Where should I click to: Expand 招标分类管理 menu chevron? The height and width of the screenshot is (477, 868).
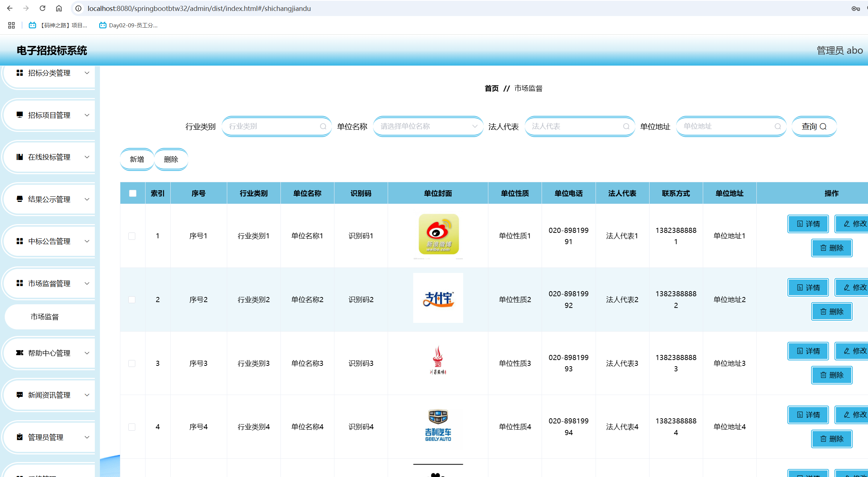tap(87, 73)
